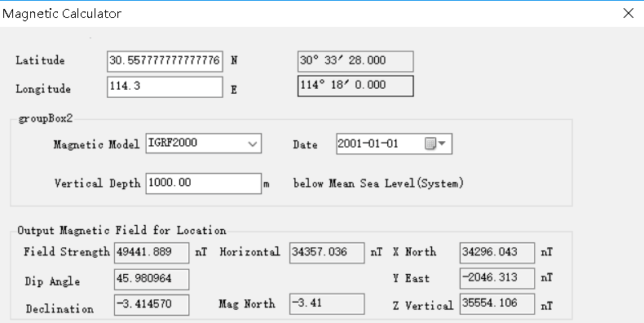644x323 pixels.
Task: Select the Z Vertical output value
Action: pos(497,304)
